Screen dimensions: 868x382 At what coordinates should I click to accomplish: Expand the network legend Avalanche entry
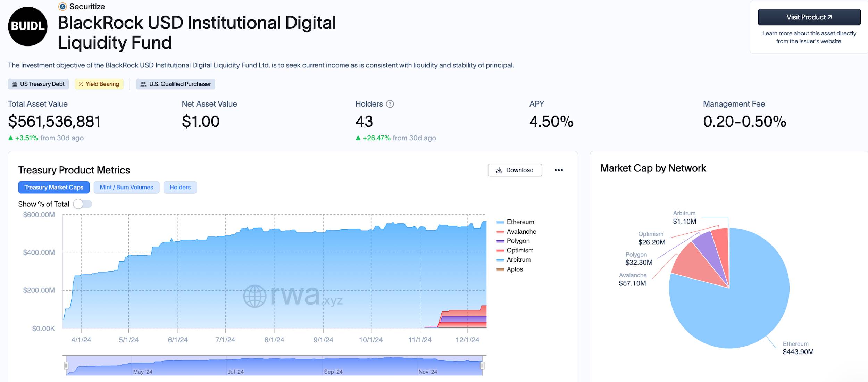(514, 231)
